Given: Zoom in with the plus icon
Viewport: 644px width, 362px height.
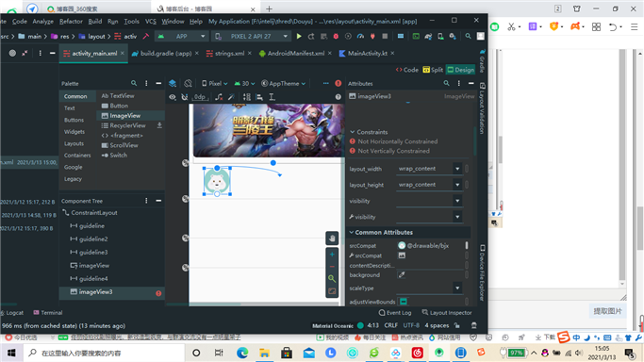Looking at the screenshot, I should click(332, 255).
